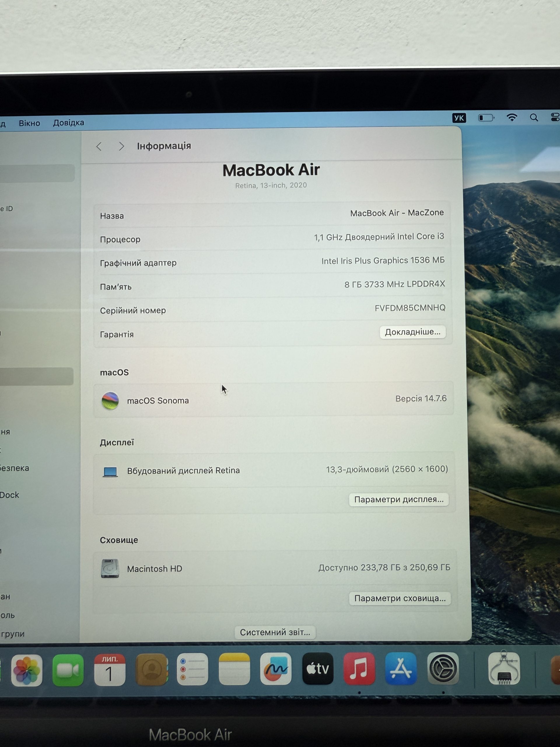
Task: Click the Wi-Fi status icon
Action: coord(512,118)
